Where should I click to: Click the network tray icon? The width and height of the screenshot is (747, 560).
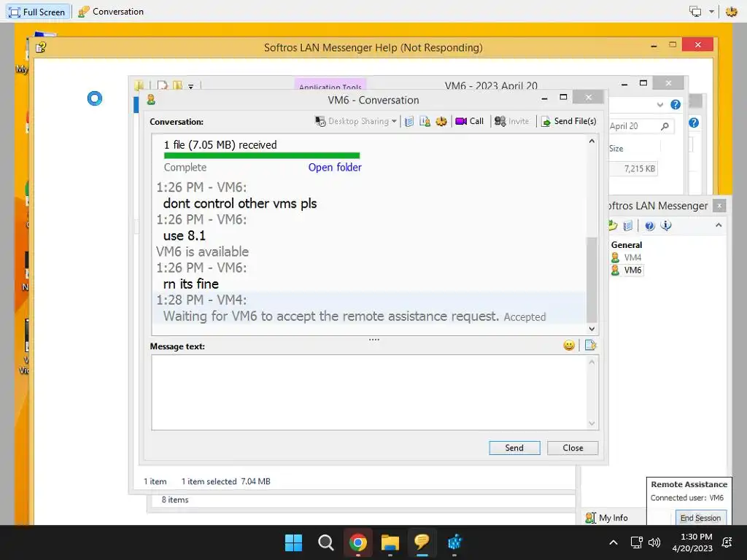coord(636,542)
